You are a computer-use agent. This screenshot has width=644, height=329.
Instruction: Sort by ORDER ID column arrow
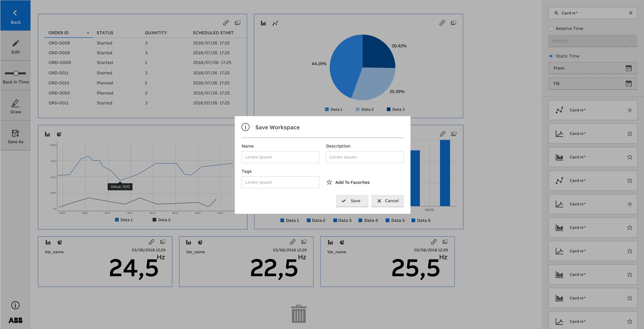pyautogui.click(x=88, y=33)
